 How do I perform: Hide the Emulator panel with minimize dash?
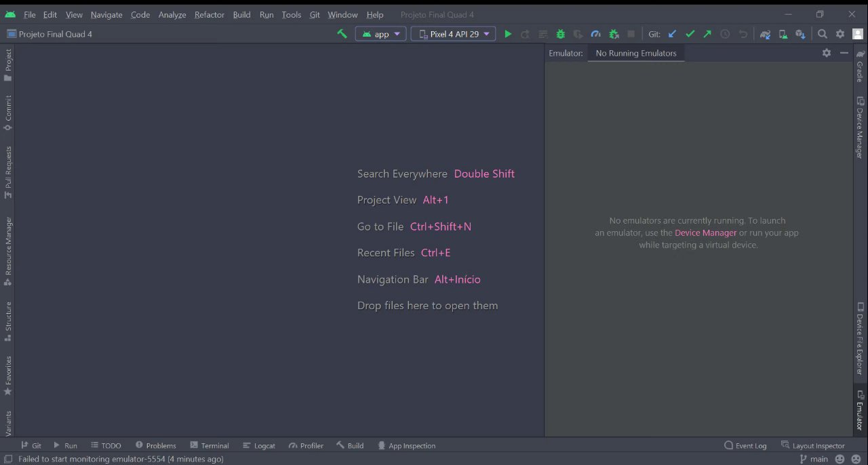point(844,53)
